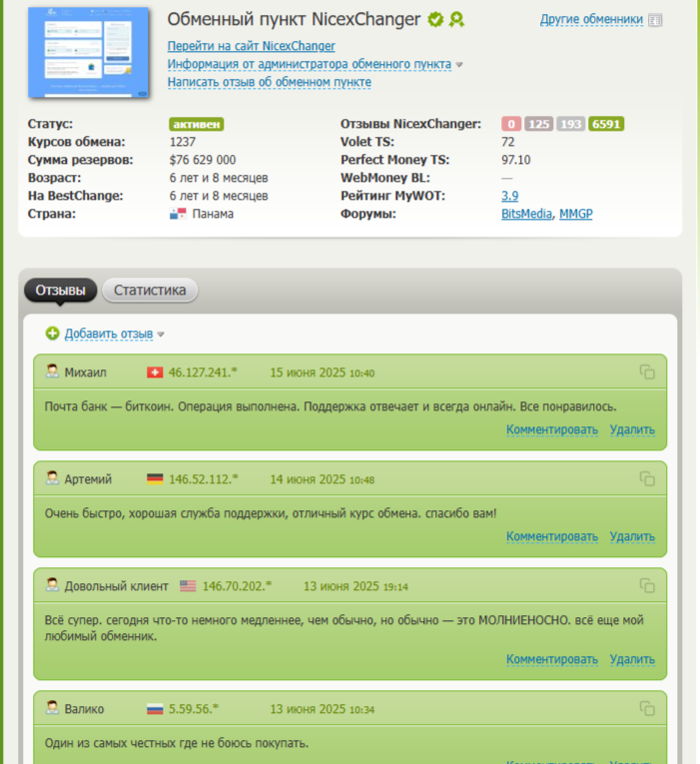The width and height of the screenshot is (700, 764).
Task: Open the BitsMedia forum link
Action: [x=526, y=214]
